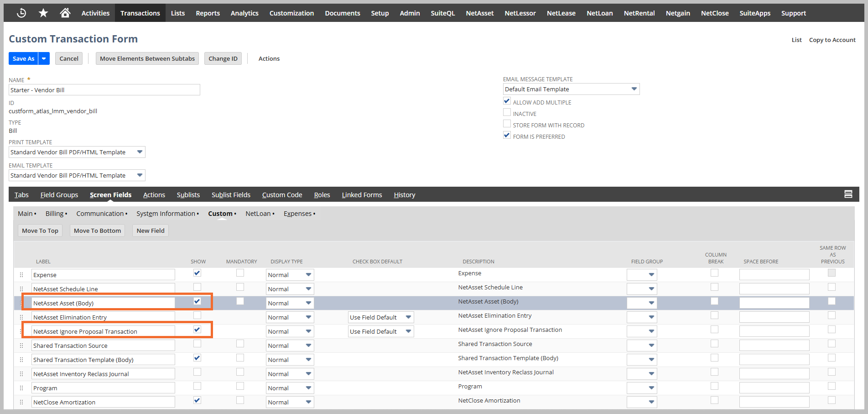
Task: Toggle Form Is Preferred checkbox
Action: click(x=507, y=135)
